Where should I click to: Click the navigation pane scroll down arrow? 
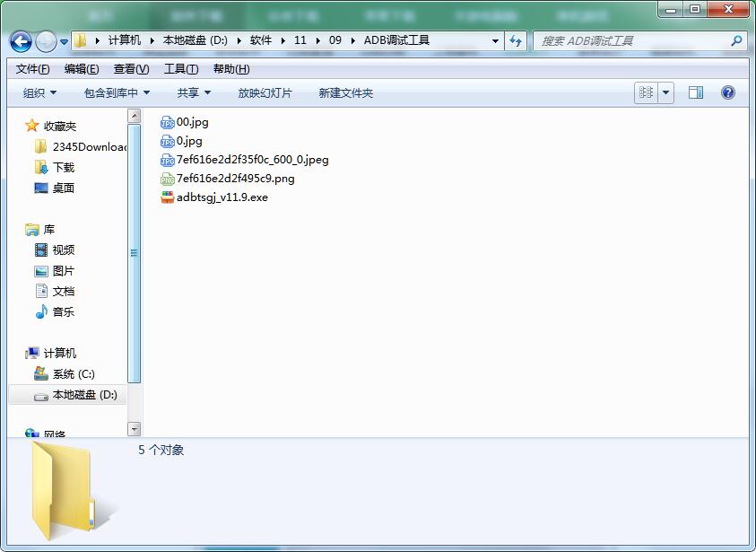tap(134, 428)
